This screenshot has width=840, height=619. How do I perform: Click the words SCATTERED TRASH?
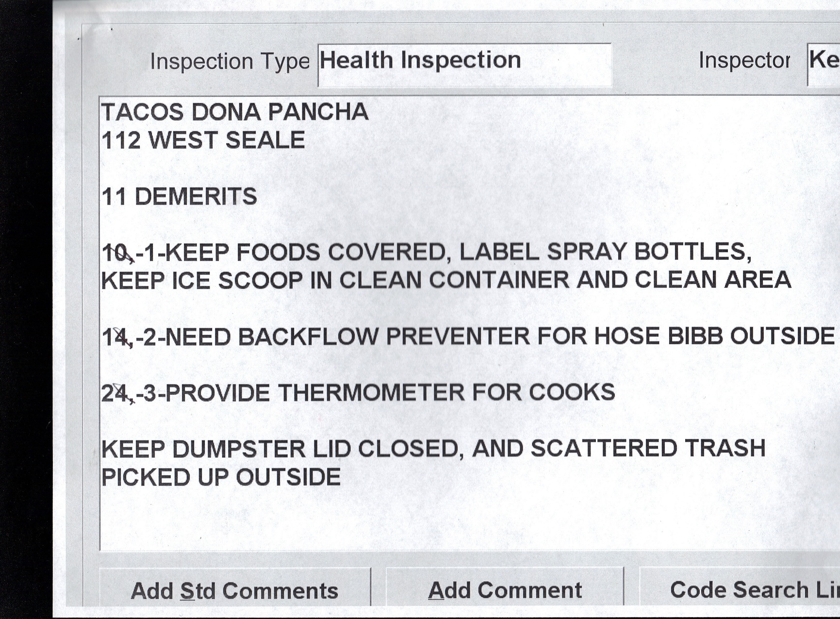648,449
